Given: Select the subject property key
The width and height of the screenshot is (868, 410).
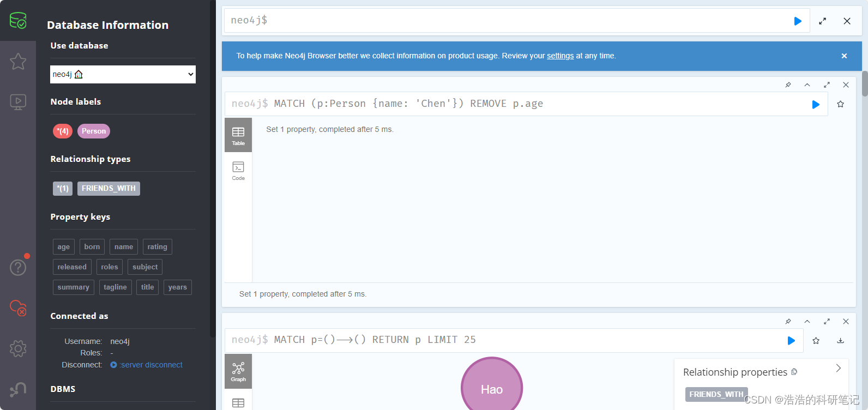Looking at the screenshot, I should coord(145,267).
